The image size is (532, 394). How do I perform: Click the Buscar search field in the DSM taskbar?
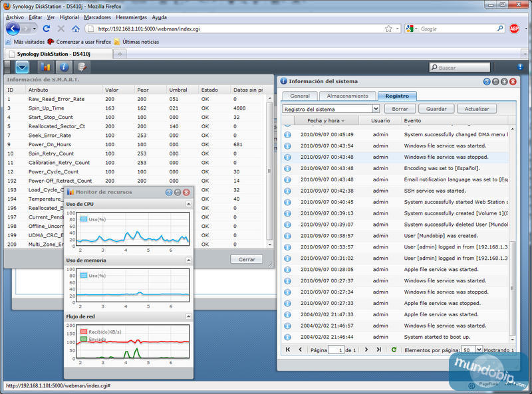460,68
